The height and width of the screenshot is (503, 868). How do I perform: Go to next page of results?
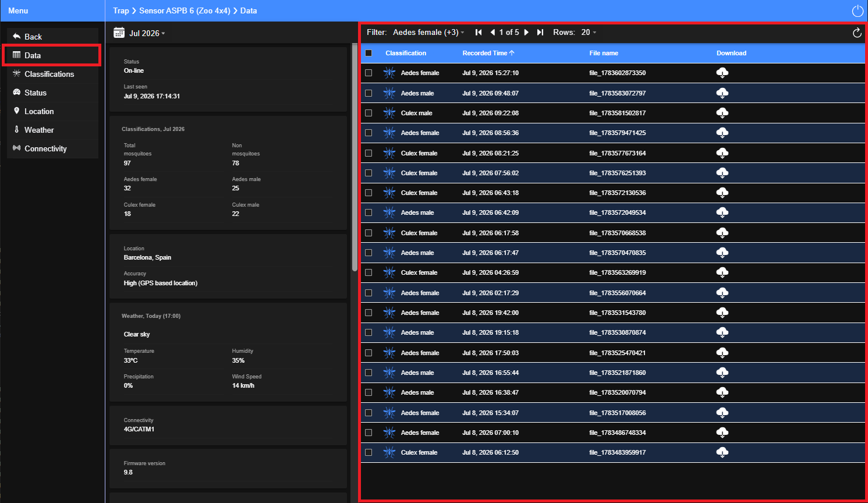pyautogui.click(x=526, y=33)
